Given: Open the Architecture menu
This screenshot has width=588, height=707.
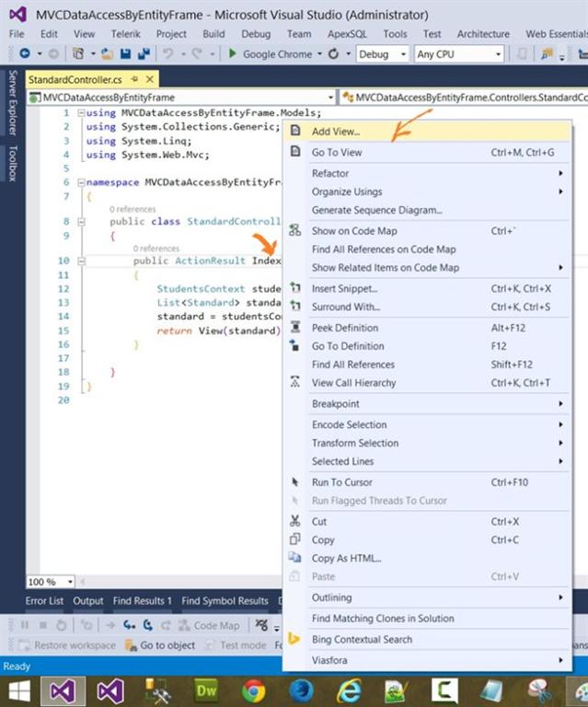Looking at the screenshot, I should [x=483, y=34].
